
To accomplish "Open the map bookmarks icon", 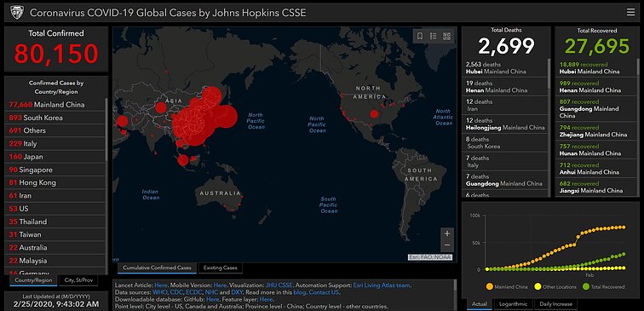I will tap(420, 36).
